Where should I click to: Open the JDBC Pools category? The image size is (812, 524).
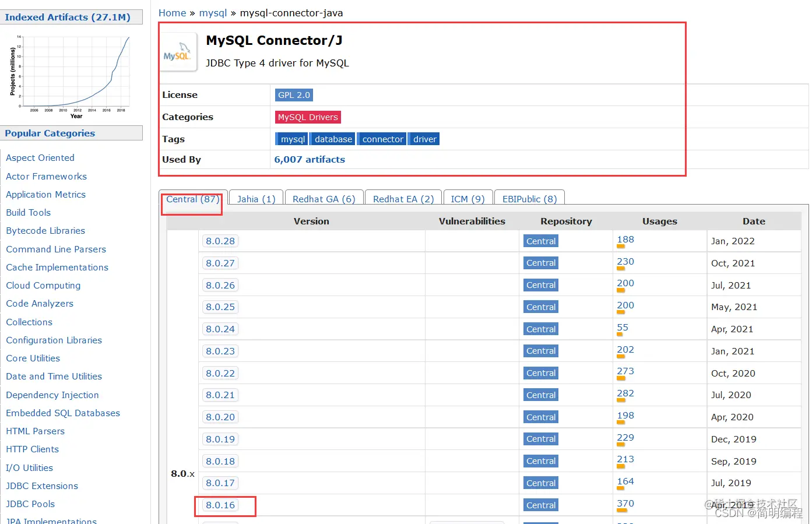(x=30, y=504)
